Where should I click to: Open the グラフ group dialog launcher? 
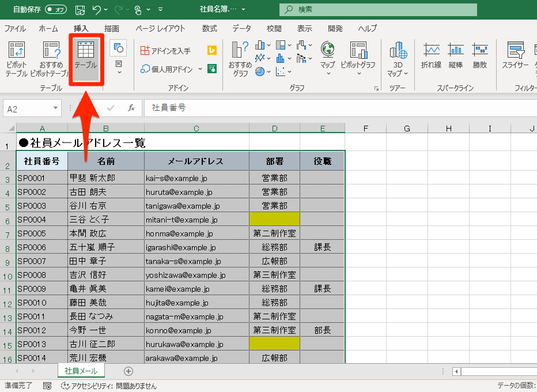tap(376, 88)
